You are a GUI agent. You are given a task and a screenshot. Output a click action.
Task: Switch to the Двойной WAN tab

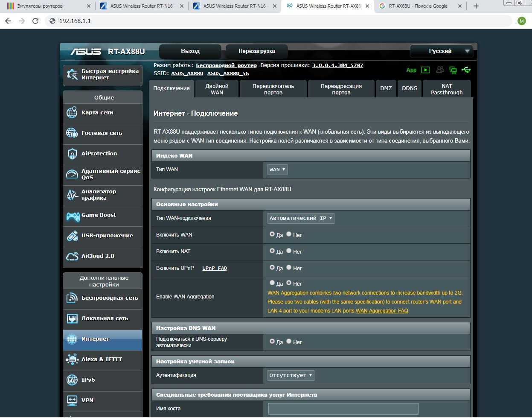coord(217,89)
